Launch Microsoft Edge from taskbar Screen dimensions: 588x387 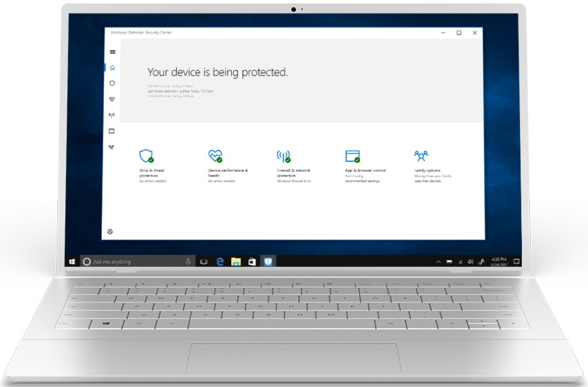tap(220, 262)
